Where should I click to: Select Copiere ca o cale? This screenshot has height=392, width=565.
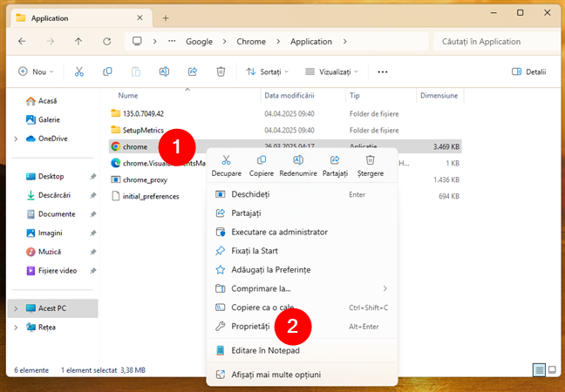[x=302, y=308]
